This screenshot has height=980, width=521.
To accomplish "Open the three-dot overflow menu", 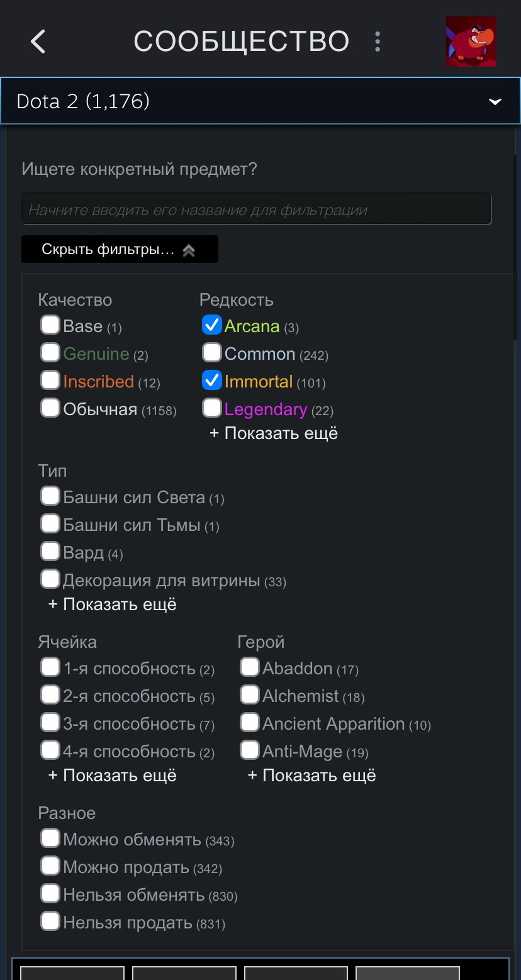I will [x=377, y=42].
